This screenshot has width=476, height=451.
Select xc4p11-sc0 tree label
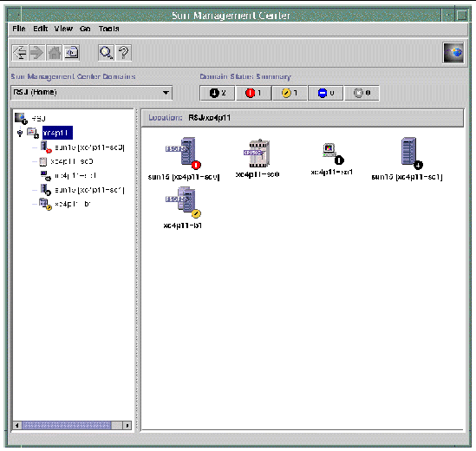point(72,161)
